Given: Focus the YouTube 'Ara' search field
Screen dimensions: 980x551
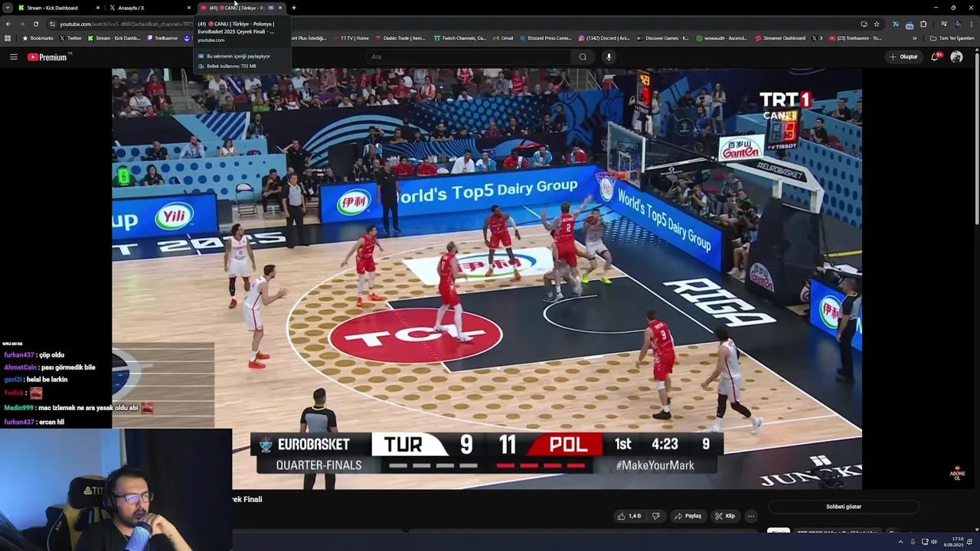Looking at the screenshot, I should 469,57.
